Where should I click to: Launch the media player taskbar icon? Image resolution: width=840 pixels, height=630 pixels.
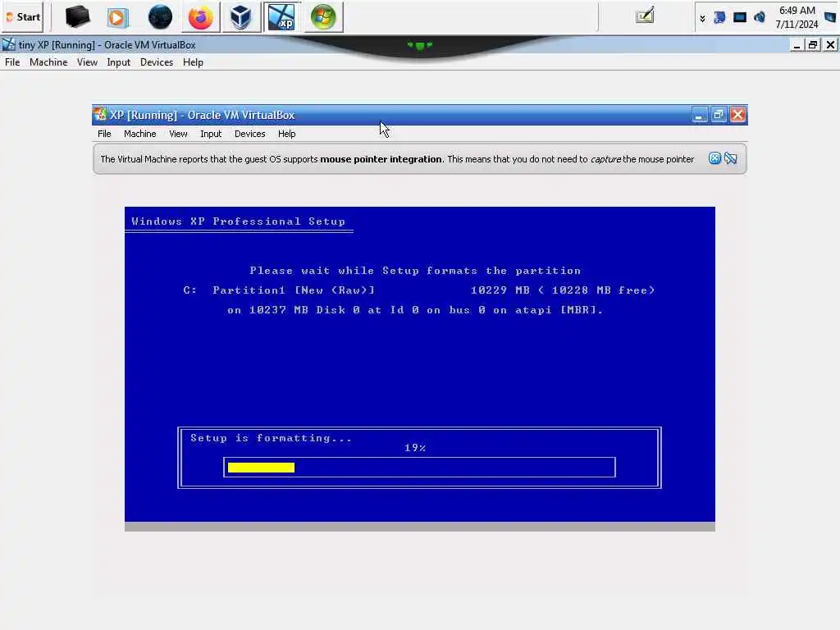point(117,18)
